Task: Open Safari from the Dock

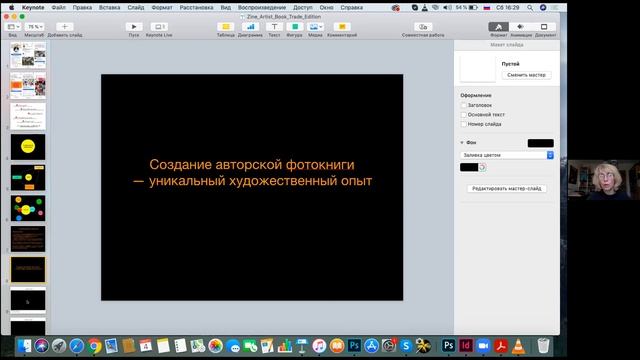Action: click(x=76, y=346)
